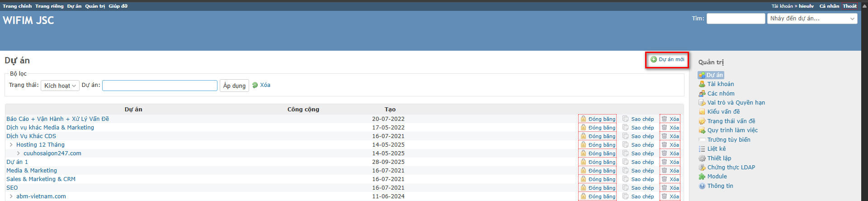The height and width of the screenshot is (201, 868).
Task: Go to Trang riêng in top menu
Action: click(x=49, y=6)
